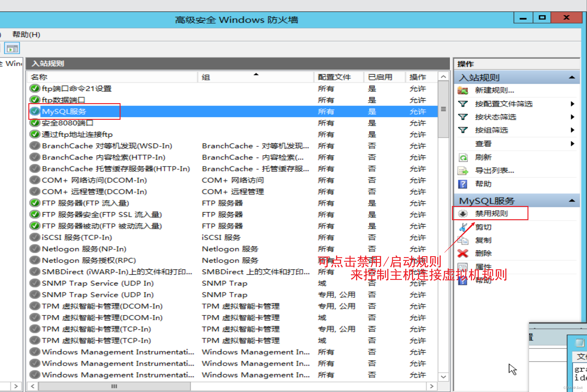Open the 帮助(H) menu
The image size is (587, 392).
(26, 34)
